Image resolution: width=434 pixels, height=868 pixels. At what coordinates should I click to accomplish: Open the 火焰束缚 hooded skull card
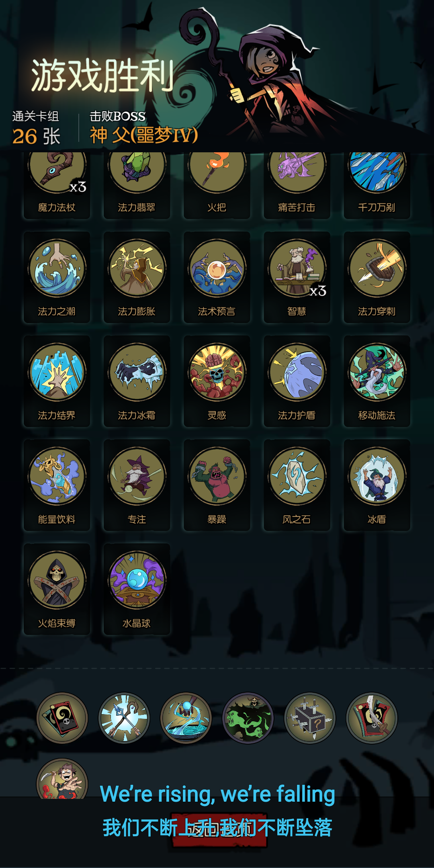point(57,589)
